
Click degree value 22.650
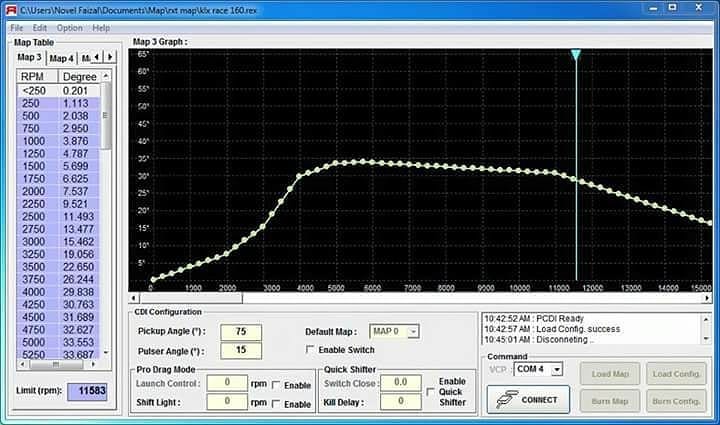pyautogui.click(x=78, y=267)
